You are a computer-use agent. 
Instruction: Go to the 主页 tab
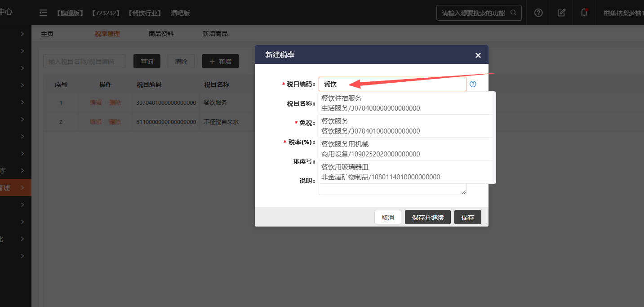click(x=47, y=34)
